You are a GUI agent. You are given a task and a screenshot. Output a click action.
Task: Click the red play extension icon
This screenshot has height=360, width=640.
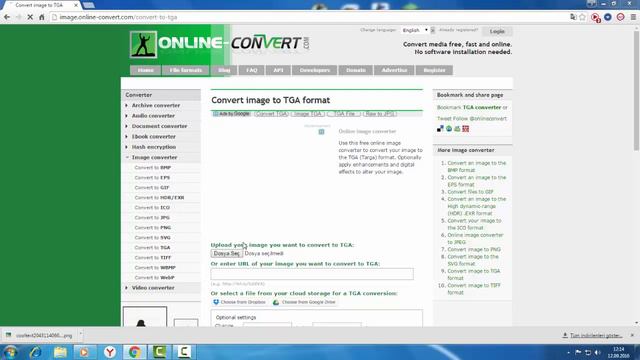tap(595, 17)
